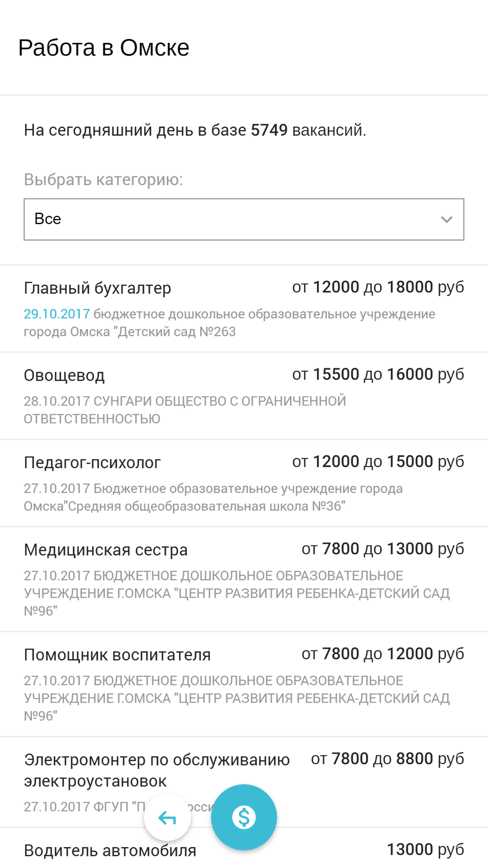Click the highlighted date 29.10.2017

click(57, 314)
